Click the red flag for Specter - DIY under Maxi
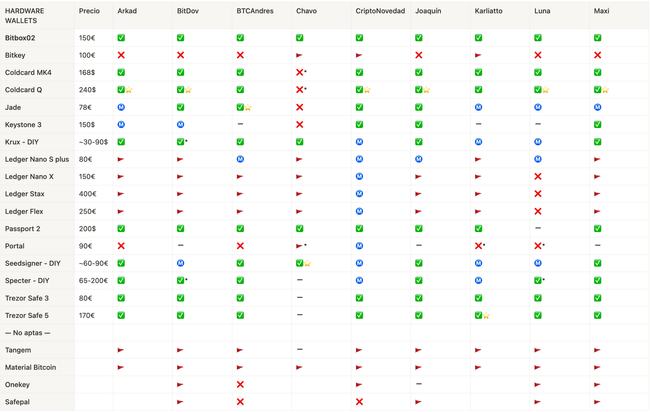The image size is (650, 412). (597, 280)
